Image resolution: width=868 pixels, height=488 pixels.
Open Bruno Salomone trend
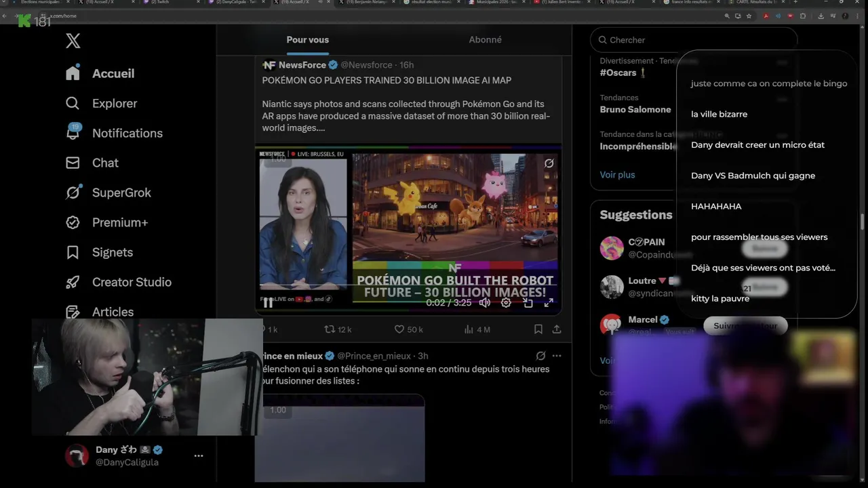[x=635, y=109]
